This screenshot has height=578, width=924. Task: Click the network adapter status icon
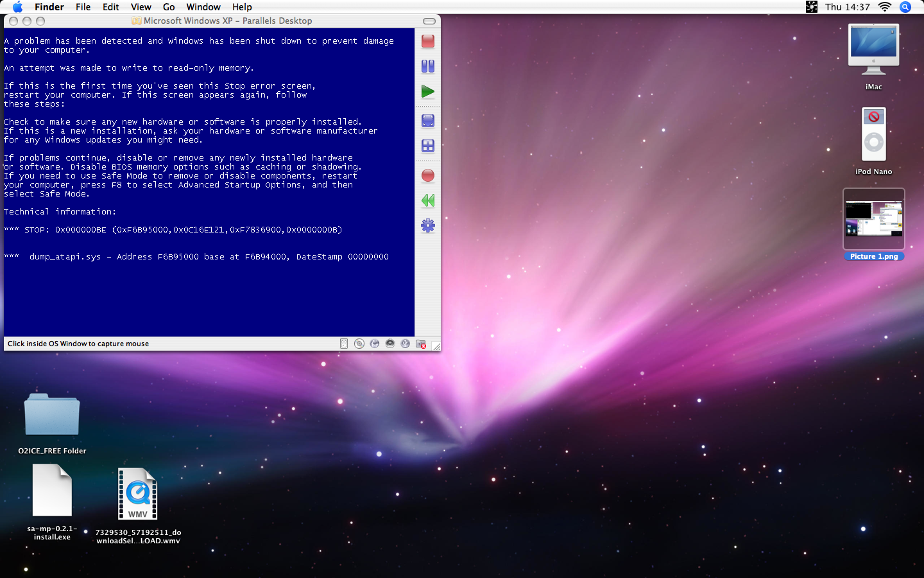tap(375, 344)
